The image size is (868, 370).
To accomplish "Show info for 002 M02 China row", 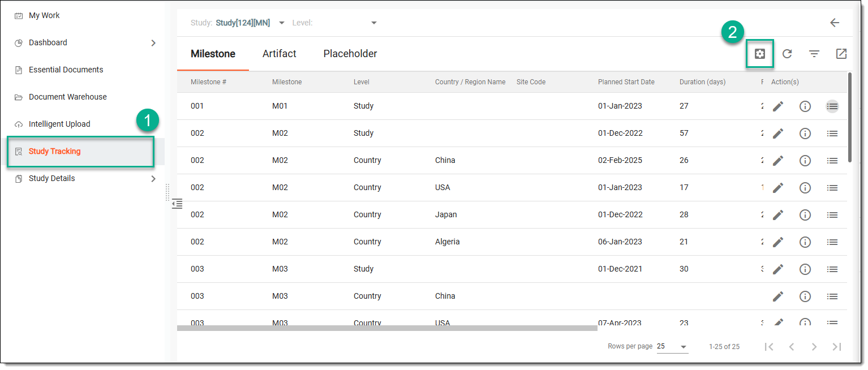I will tap(805, 161).
